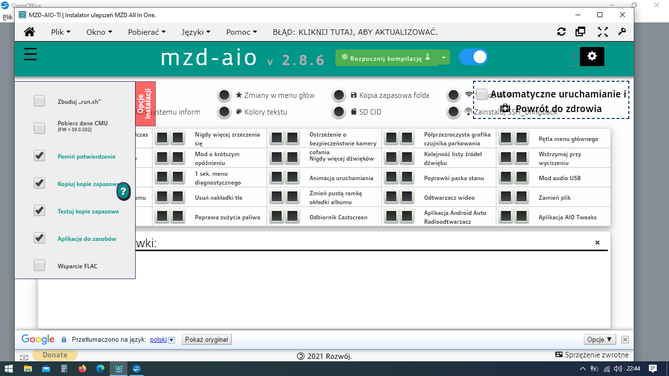The width and height of the screenshot is (669, 376).
Task: Select the Kopia zapasowa folde radio
Action: tap(339, 95)
